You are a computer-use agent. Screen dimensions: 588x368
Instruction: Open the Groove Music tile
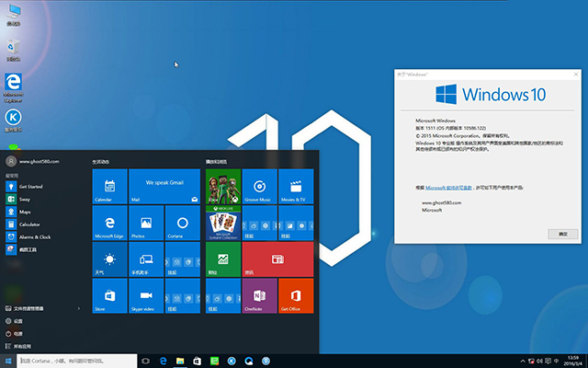(259, 186)
